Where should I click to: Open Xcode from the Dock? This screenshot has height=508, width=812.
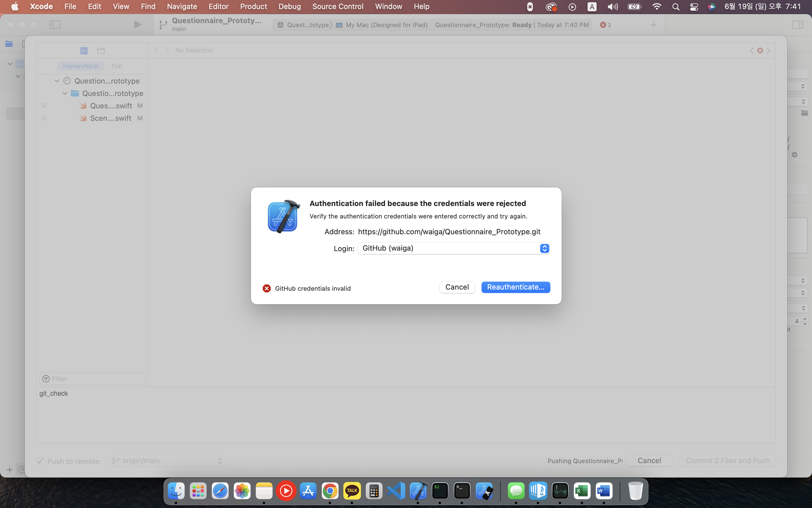tap(418, 491)
